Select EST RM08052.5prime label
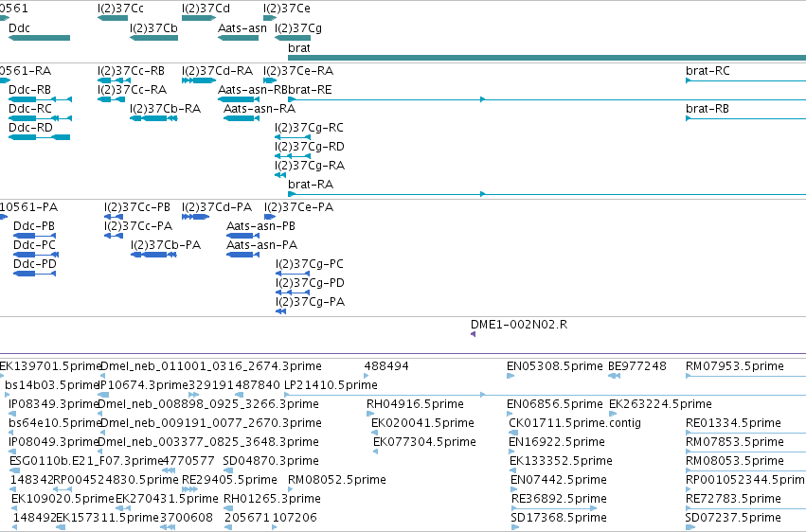Image resolution: width=806 pixels, height=532 pixels. 336,480
